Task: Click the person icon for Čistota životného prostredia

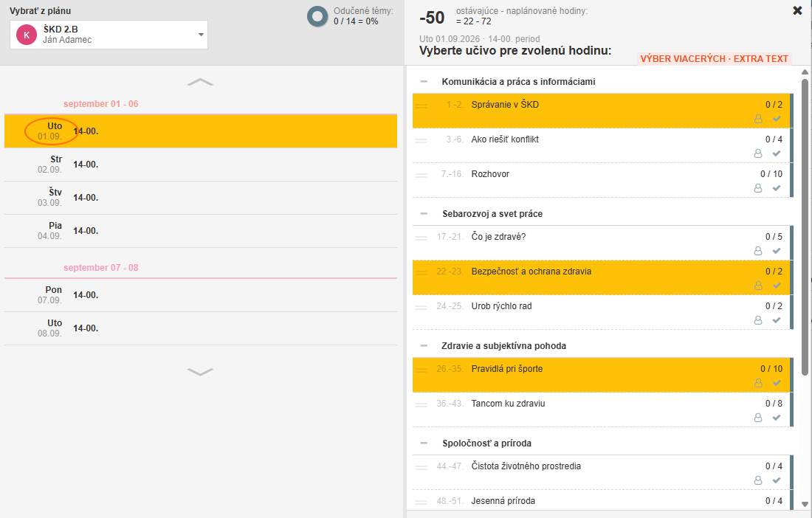Action: pyautogui.click(x=757, y=480)
